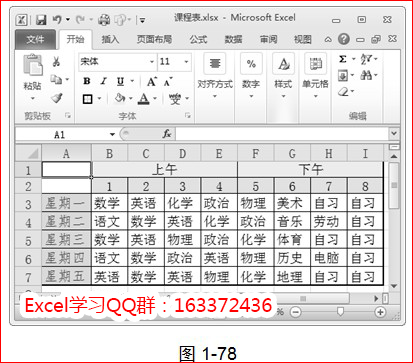The height and width of the screenshot is (363, 413).
Task: Open the font name dropdown 宋体
Action: pyautogui.click(x=152, y=62)
